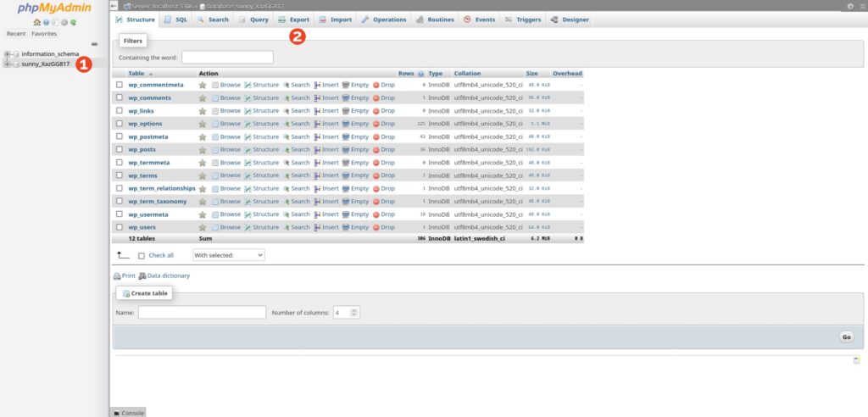Click the Drop icon for wp_comments
The image size is (868, 417).
pyautogui.click(x=376, y=98)
